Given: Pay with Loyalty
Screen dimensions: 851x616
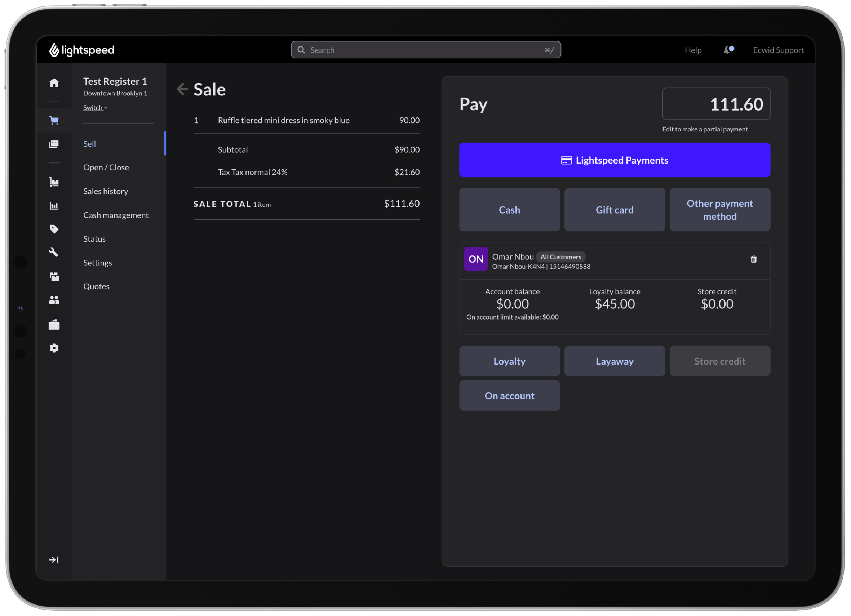Looking at the screenshot, I should (x=510, y=361).
